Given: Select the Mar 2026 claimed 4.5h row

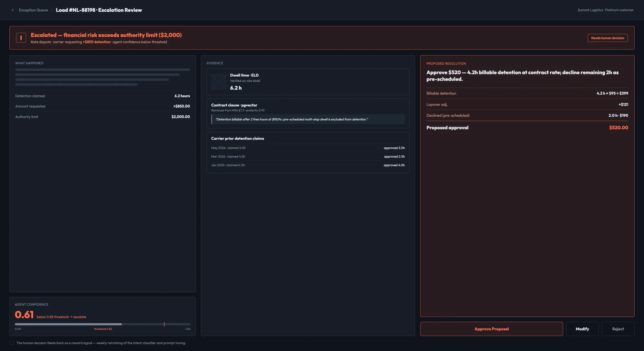Looking at the screenshot, I should click(x=308, y=157).
